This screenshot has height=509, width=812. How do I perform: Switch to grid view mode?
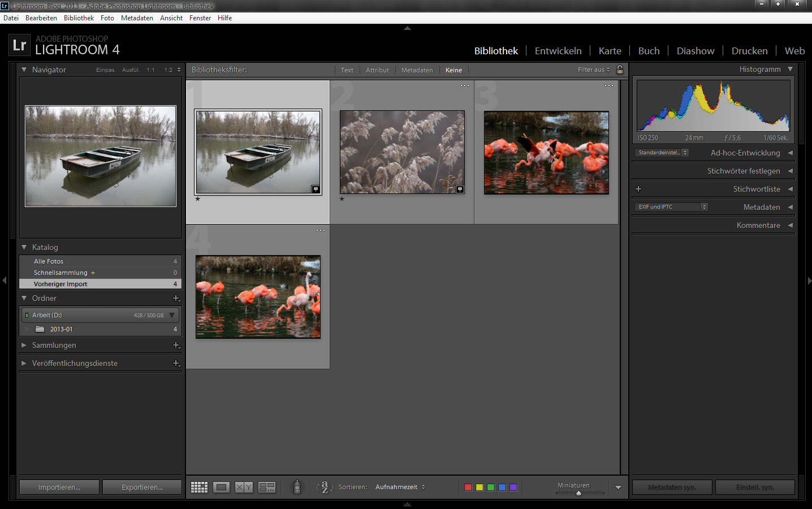pos(199,488)
